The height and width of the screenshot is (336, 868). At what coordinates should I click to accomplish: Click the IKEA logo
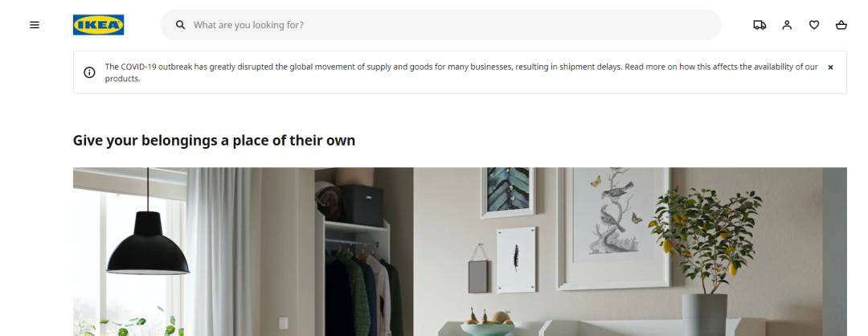coord(99,25)
